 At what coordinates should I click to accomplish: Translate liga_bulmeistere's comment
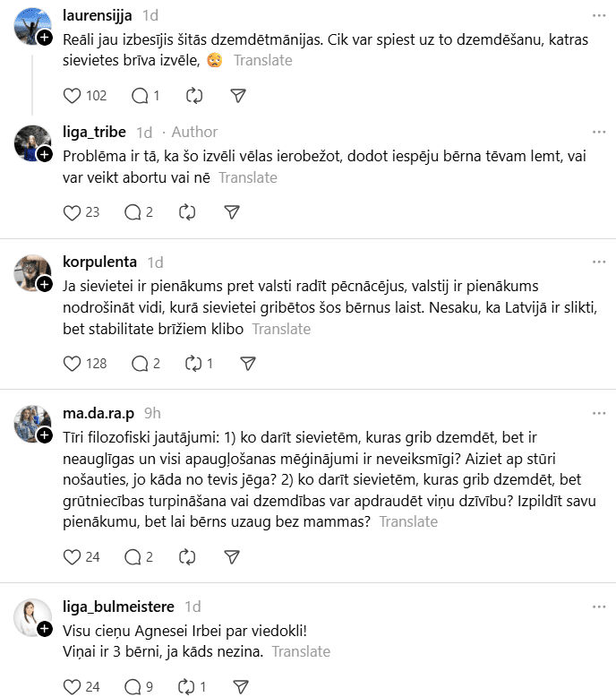302,651
